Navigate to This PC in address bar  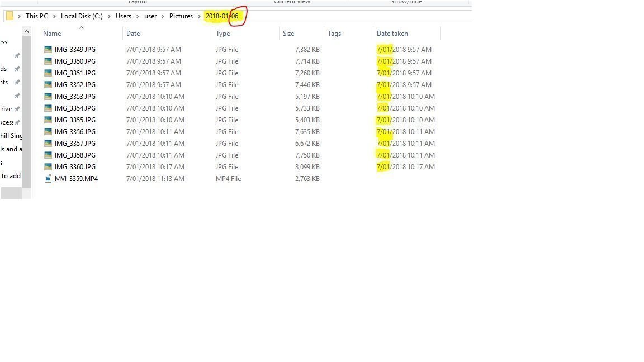36,16
